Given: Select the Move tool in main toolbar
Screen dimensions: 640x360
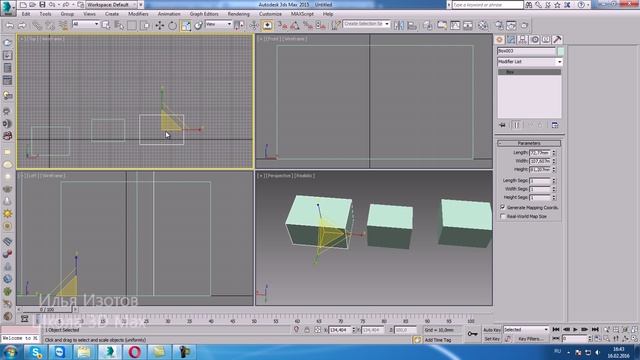Looking at the screenshot, I should (160, 25).
